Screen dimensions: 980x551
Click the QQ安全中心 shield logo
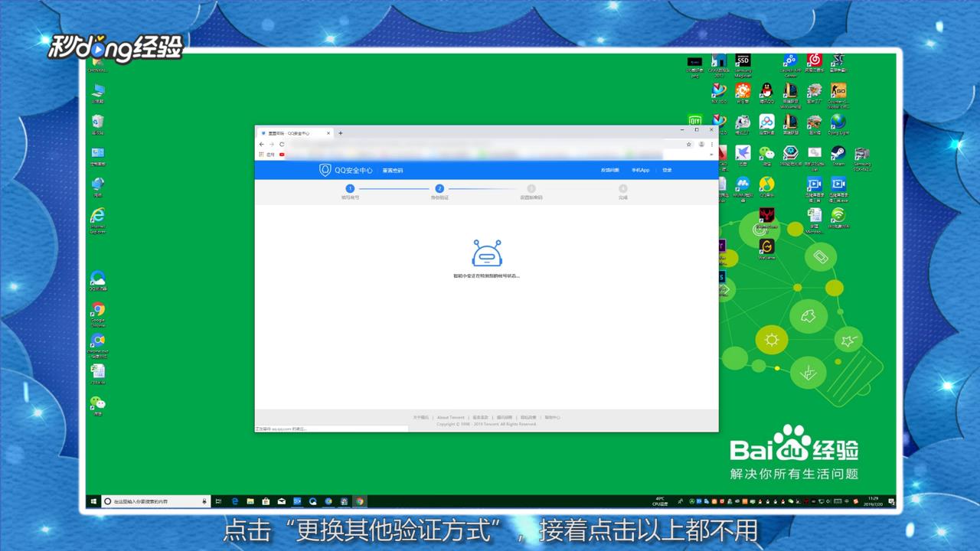coord(325,170)
